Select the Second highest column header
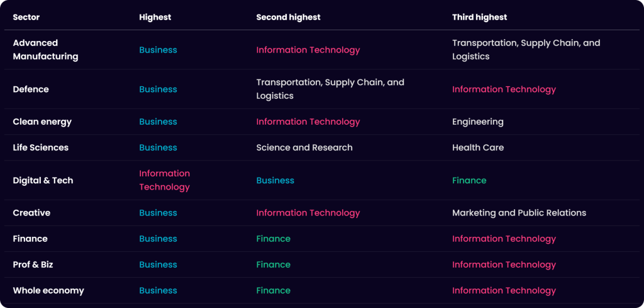Image resolution: width=644 pixels, height=308 pixels. [x=288, y=17]
